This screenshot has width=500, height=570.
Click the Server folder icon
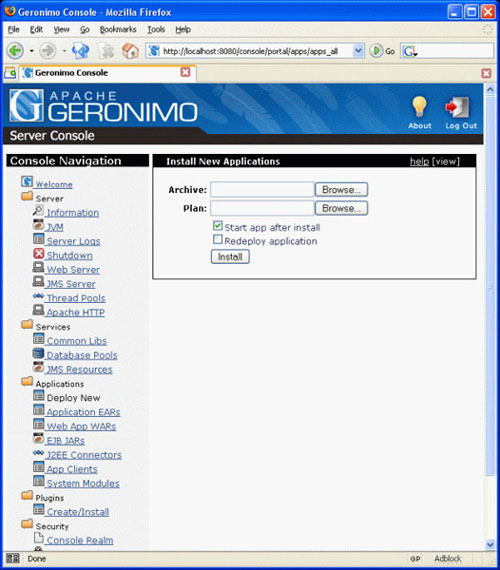tap(27, 196)
